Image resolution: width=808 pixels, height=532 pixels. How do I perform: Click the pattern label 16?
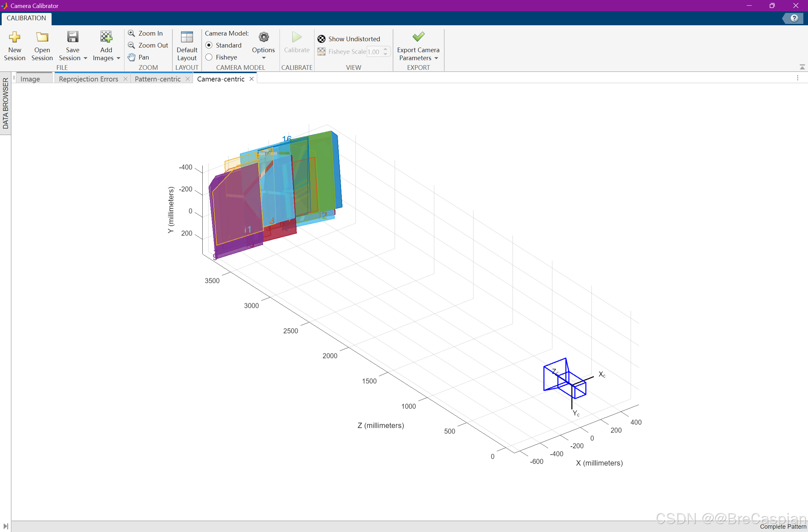287,139
